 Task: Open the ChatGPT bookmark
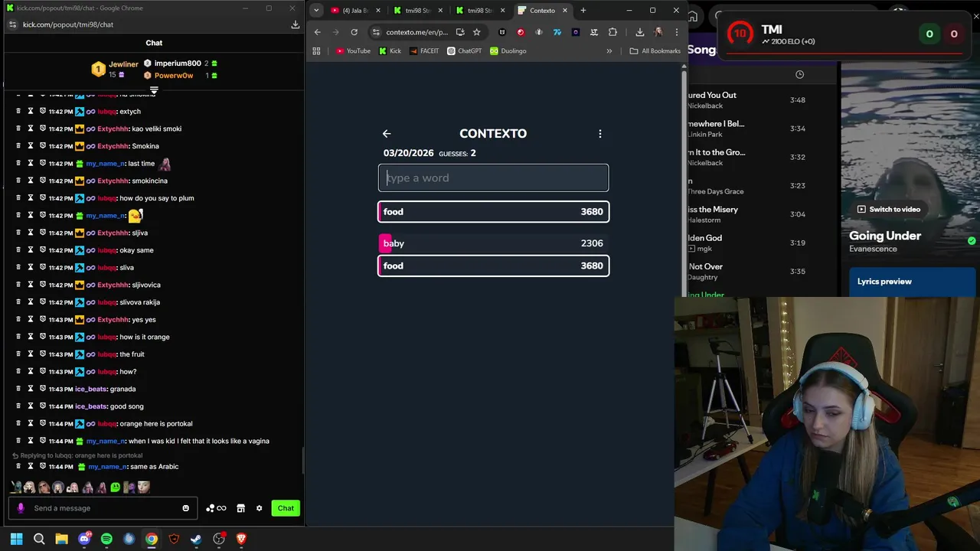click(x=462, y=51)
